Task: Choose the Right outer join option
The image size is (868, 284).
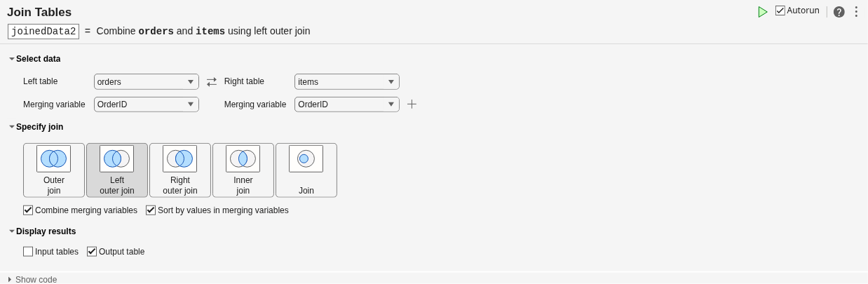Action: [x=180, y=170]
